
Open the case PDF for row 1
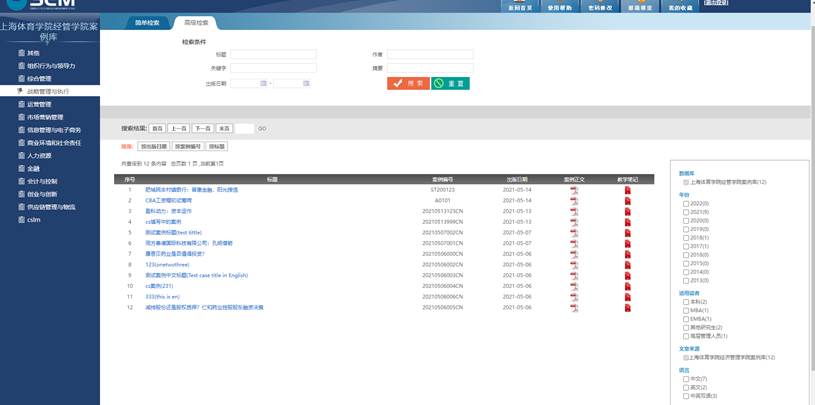(x=574, y=189)
